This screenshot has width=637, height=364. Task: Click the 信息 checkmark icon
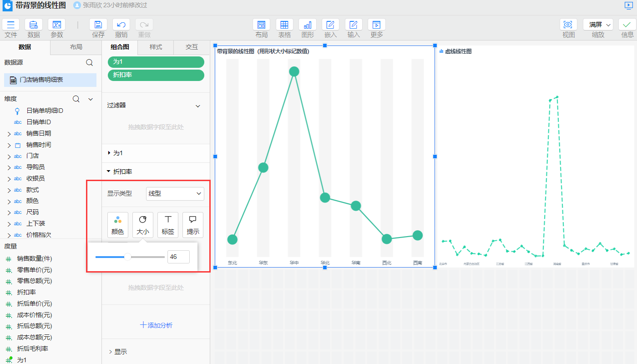tap(627, 25)
